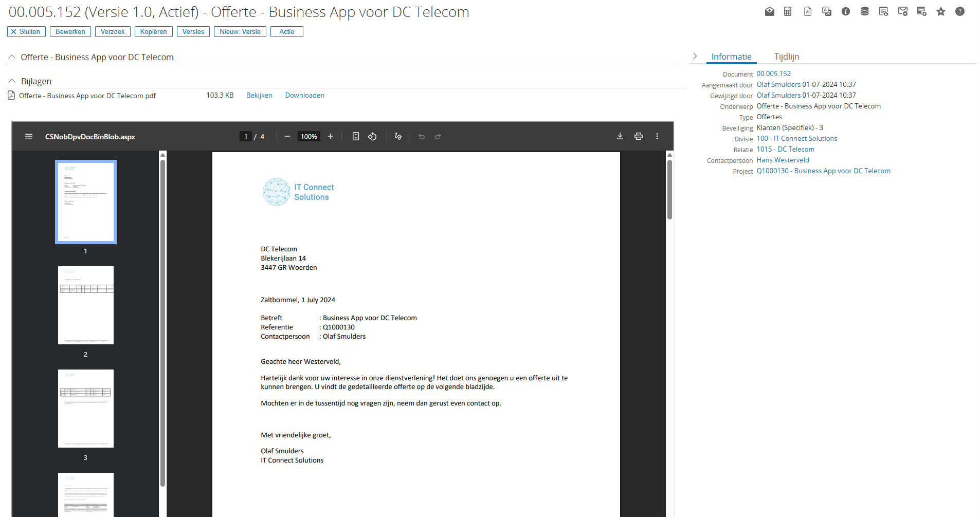Image resolution: width=980 pixels, height=517 pixels.
Task: Rotate the PDF page
Action: tap(372, 136)
